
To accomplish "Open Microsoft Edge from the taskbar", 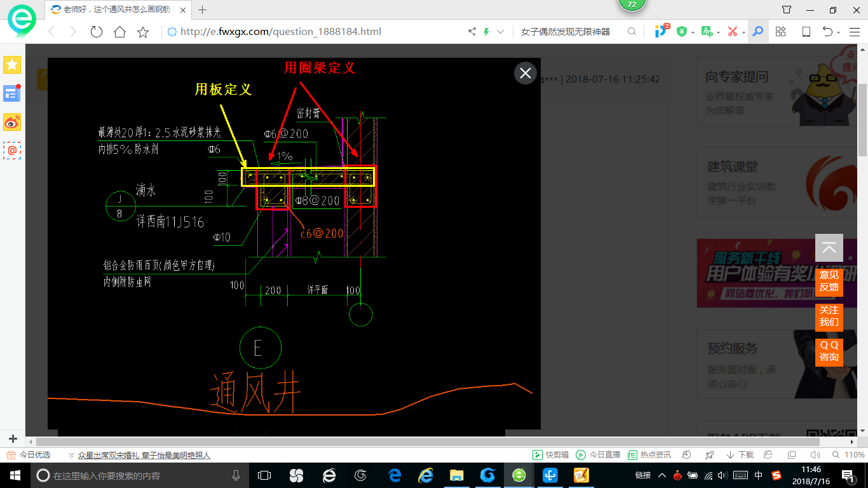I will (x=395, y=475).
